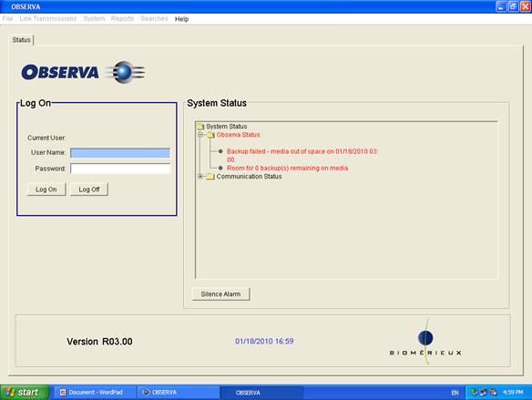The width and height of the screenshot is (532, 400).
Task: Click the 4:59 PM system tray clock
Action: (x=513, y=393)
